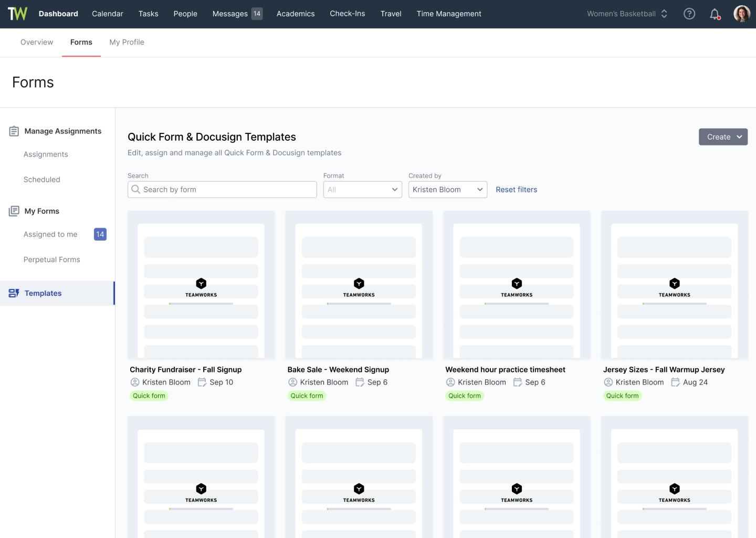Click Reset filters link
The width and height of the screenshot is (756, 538).
(517, 190)
